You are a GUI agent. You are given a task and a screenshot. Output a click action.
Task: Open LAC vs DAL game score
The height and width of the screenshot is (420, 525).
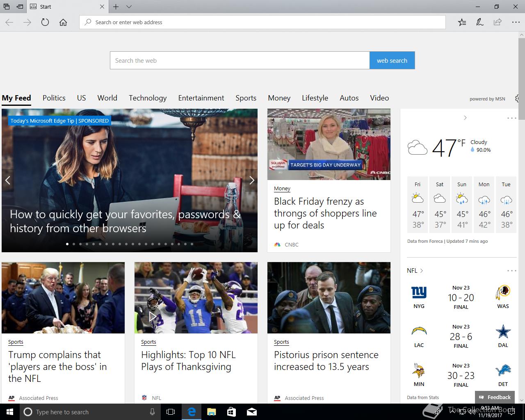461,336
